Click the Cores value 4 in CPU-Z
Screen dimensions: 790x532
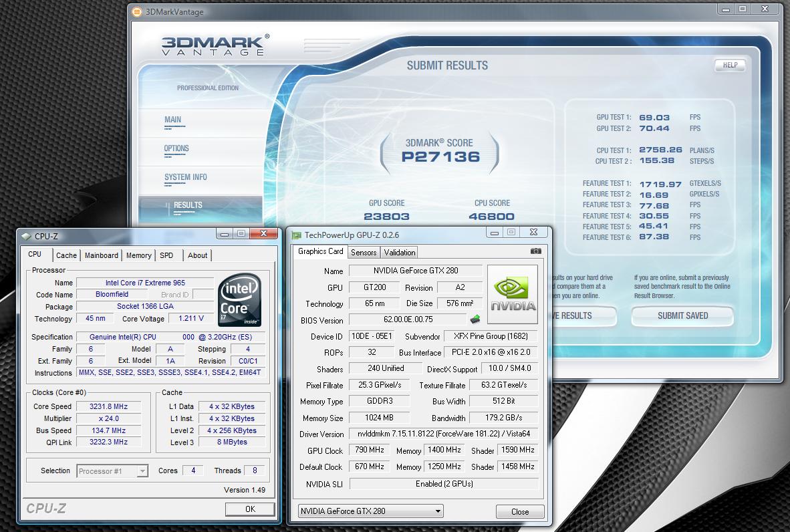click(193, 471)
